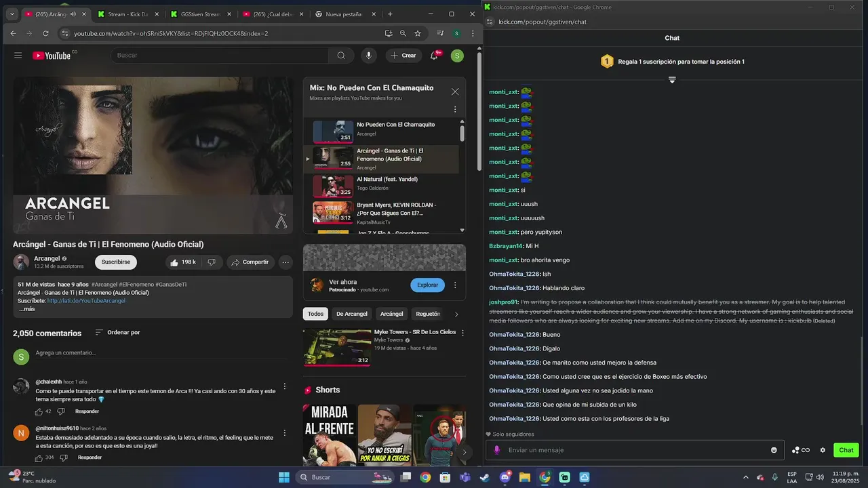The height and width of the screenshot is (488, 868).
Task: Open Chrome zoom magnifier in address bar
Action: tap(403, 33)
